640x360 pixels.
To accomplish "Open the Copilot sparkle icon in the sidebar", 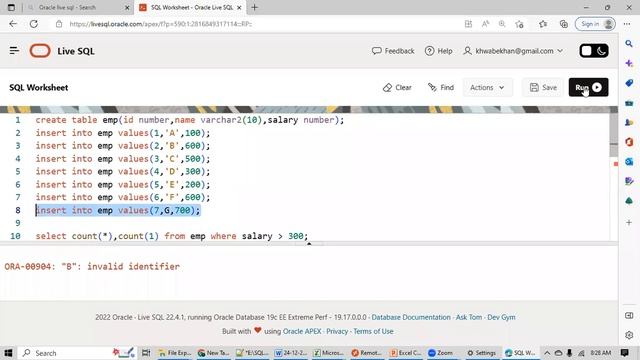I will 629,63.
